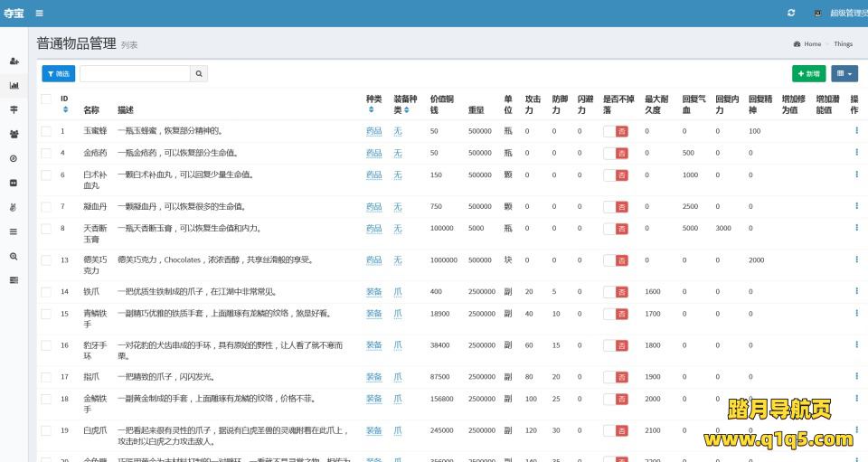The image size is (868, 462).
Task: Open the bar chart sidebar icon
Action: pyautogui.click(x=14, y=85)
